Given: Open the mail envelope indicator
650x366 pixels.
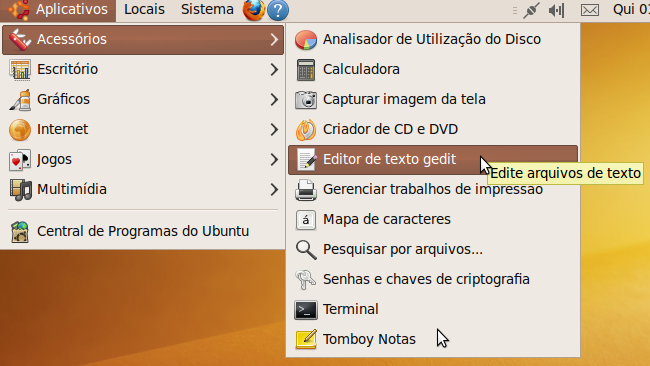Looking at the screenshot, I should coord(589,10).
